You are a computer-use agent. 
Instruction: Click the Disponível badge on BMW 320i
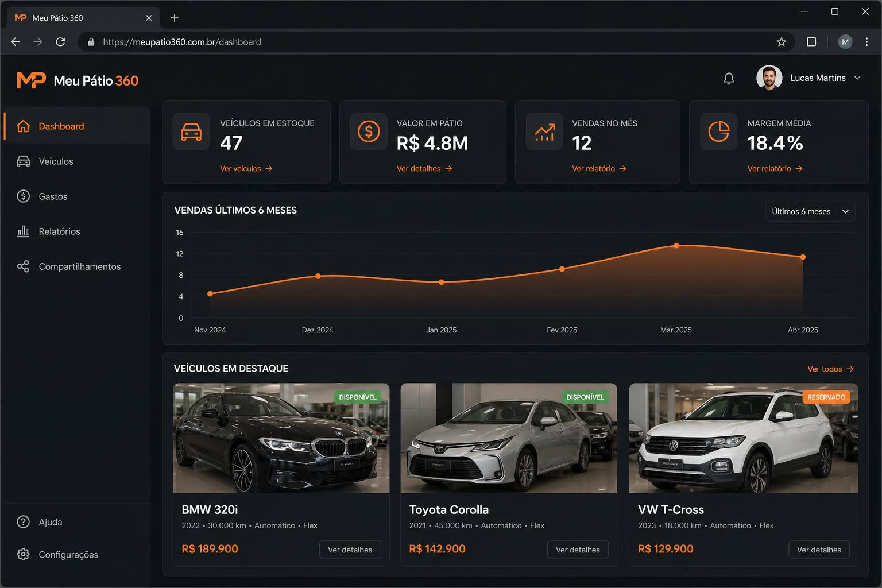coord(358,397)
